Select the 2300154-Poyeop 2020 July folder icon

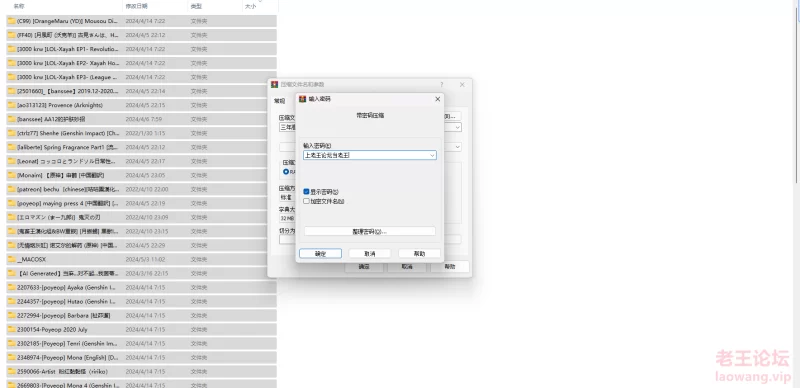pos(11,329)
